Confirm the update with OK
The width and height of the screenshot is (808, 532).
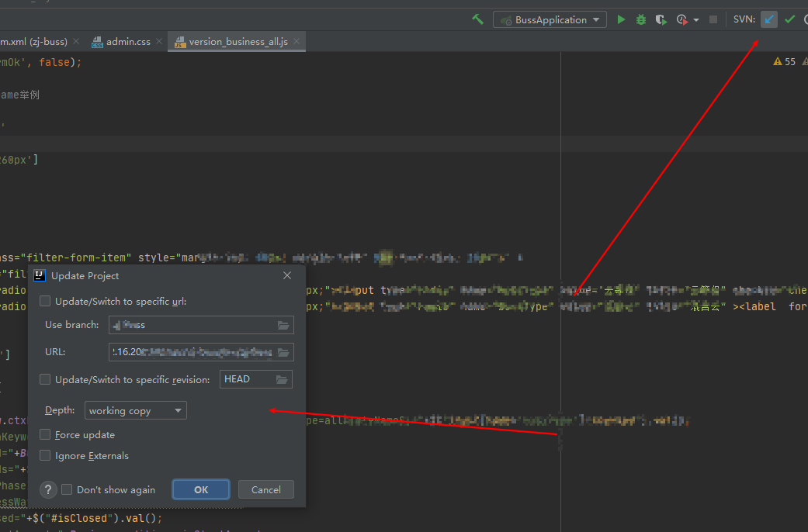(x=200, y=489)
